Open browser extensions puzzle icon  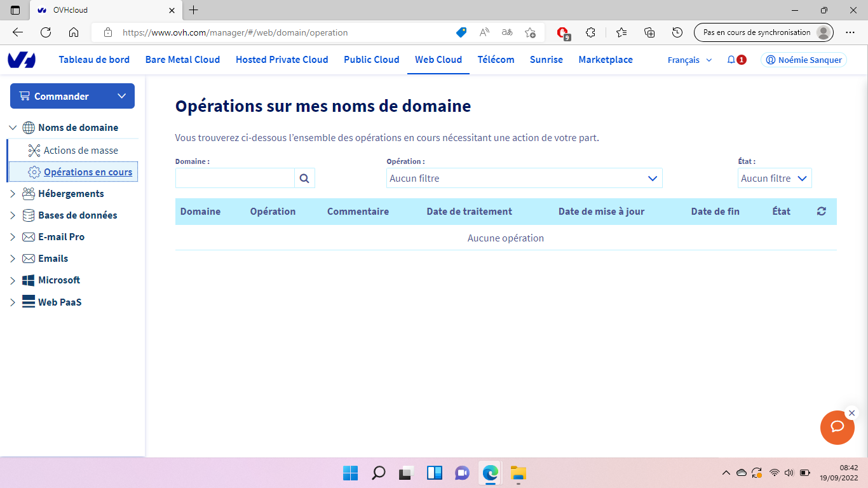[x=590, y=32]
